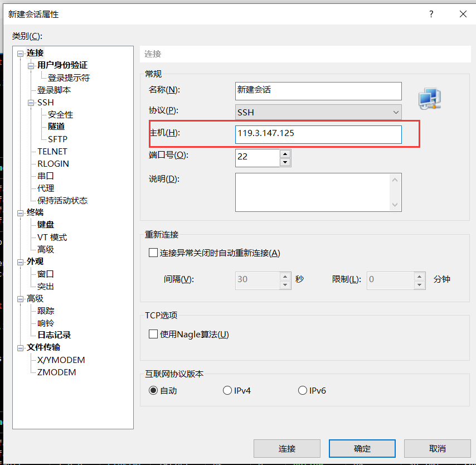Select SSH in the category tree
The width and height of the screenshot is (476, 465).
(46, 103)
